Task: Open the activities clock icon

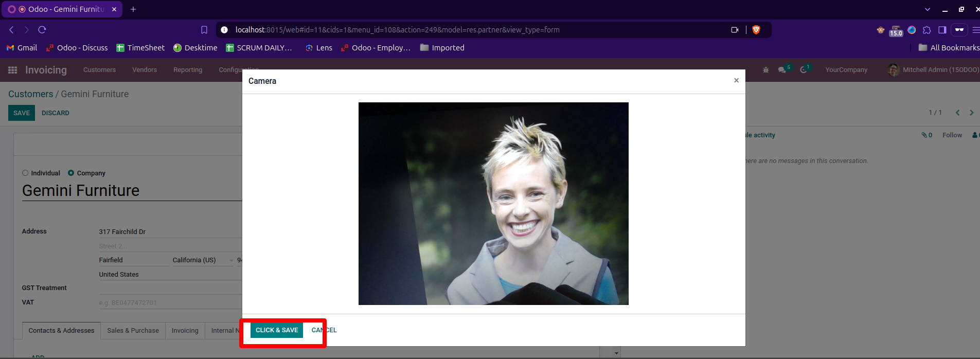Action: [x=805, y=69]
